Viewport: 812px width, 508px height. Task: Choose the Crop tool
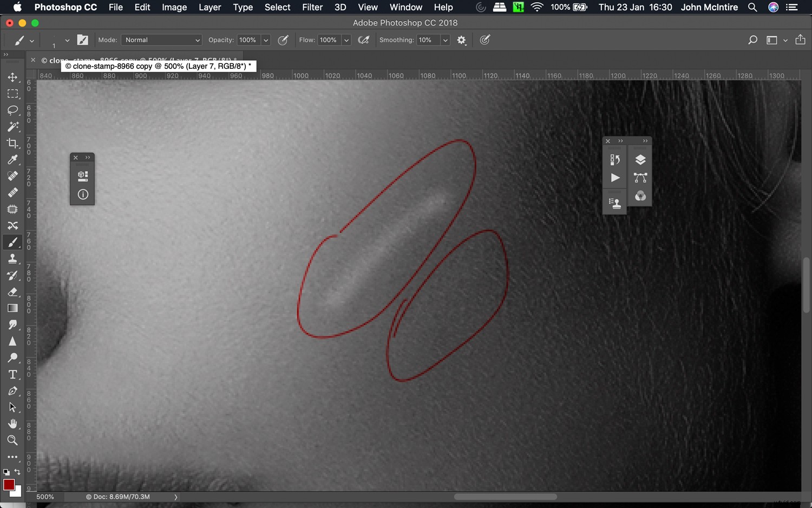pos(12,144)
